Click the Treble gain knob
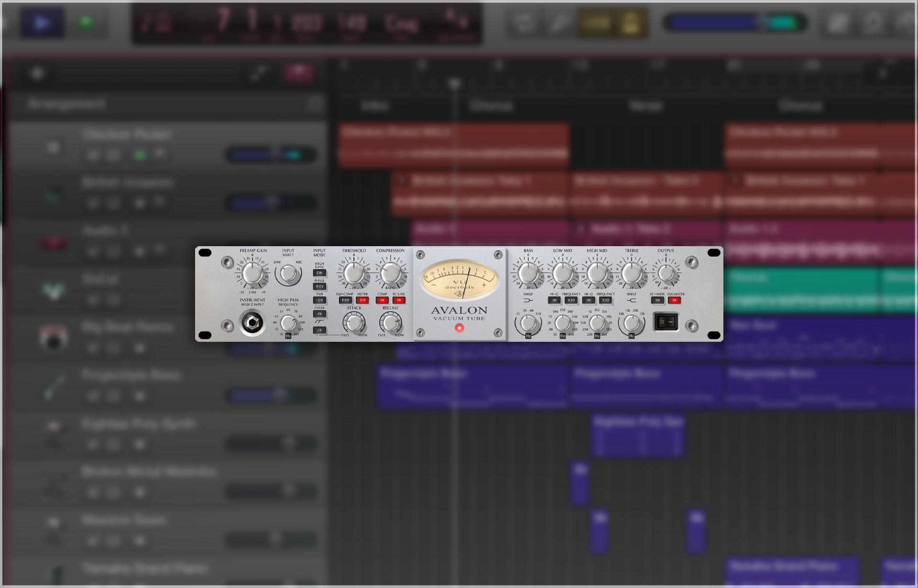The height and width of the screenshot is (588, 918). 632,273
